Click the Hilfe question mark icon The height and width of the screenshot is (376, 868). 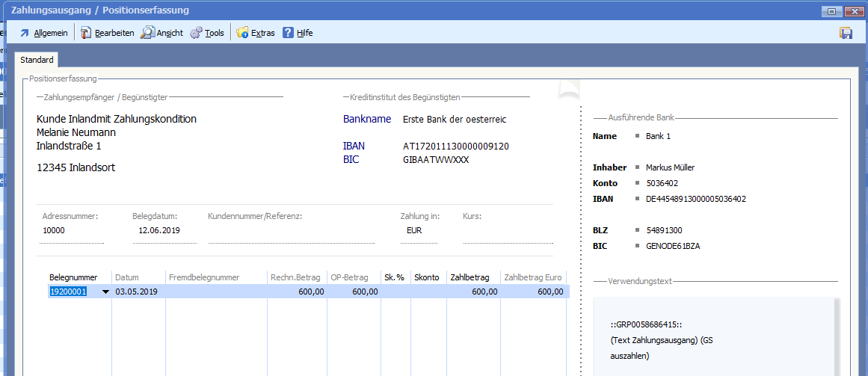[x=288, y=33]
